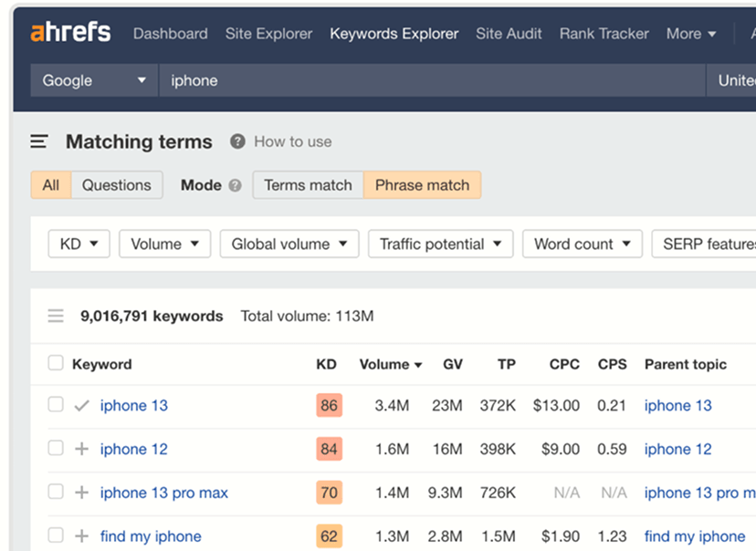The width and height of the screenshot is (756, 551).
Task: Open Site Explorer in top navigation
Action: [269, 34]
